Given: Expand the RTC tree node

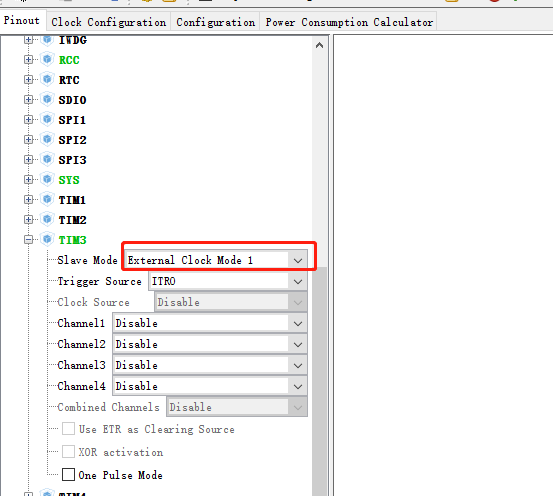Looking at the screenshot, I should [x=29, y=80].
